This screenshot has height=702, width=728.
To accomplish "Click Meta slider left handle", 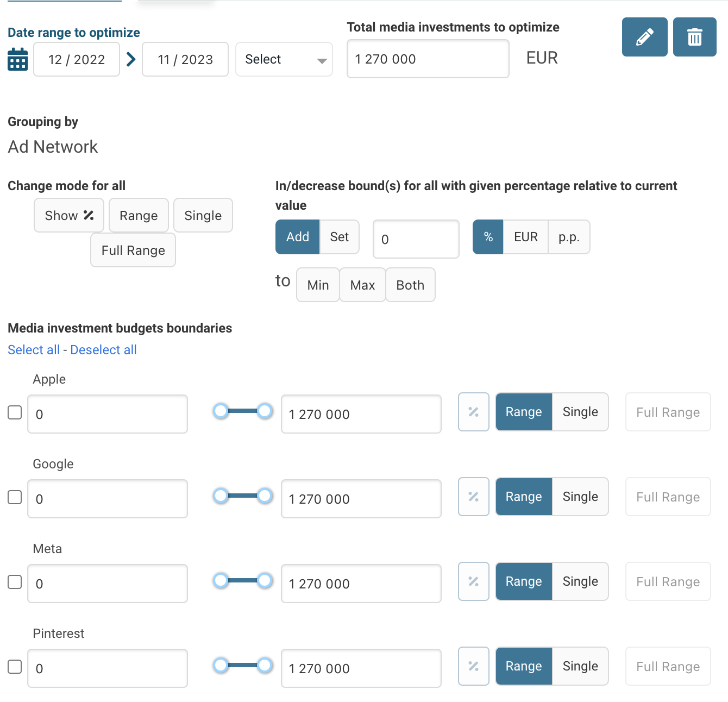I will pyautogui.click(x=221, y=580).
